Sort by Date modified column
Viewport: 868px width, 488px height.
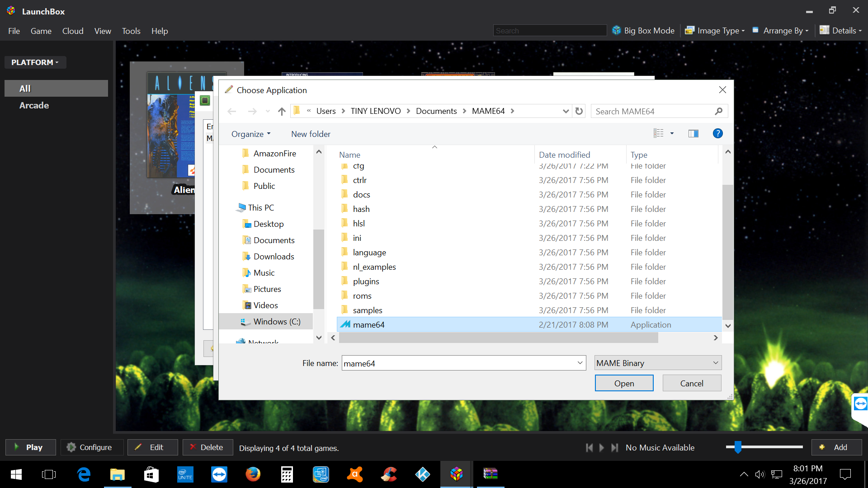pyautogui.click(x=564, y=155)
